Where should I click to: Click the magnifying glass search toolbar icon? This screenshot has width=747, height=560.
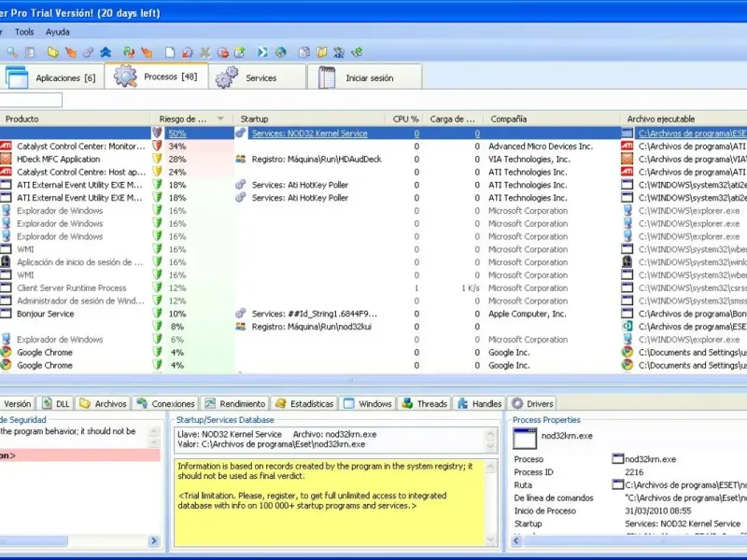(x=12, y=52)
